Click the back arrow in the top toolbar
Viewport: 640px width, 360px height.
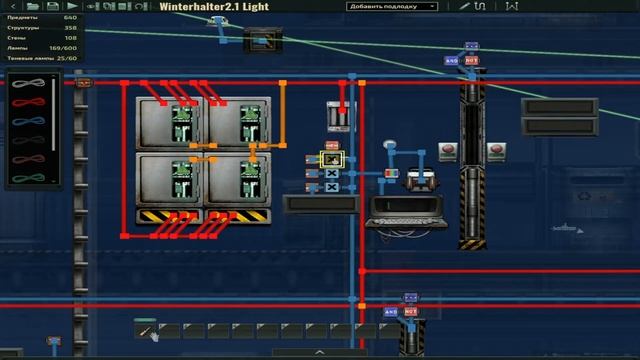13,6
